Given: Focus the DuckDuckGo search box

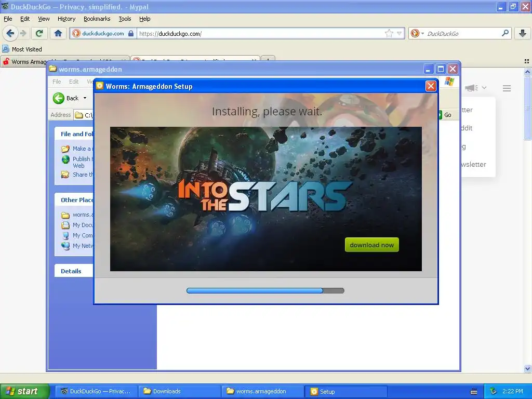Looking at the screenshot, I should coord(463,34).
